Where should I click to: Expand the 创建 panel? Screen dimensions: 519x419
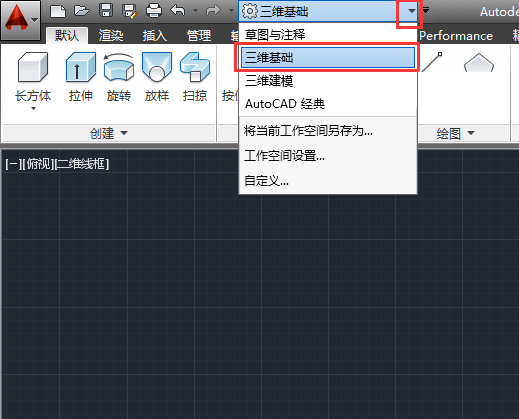(x=108, y=133)
